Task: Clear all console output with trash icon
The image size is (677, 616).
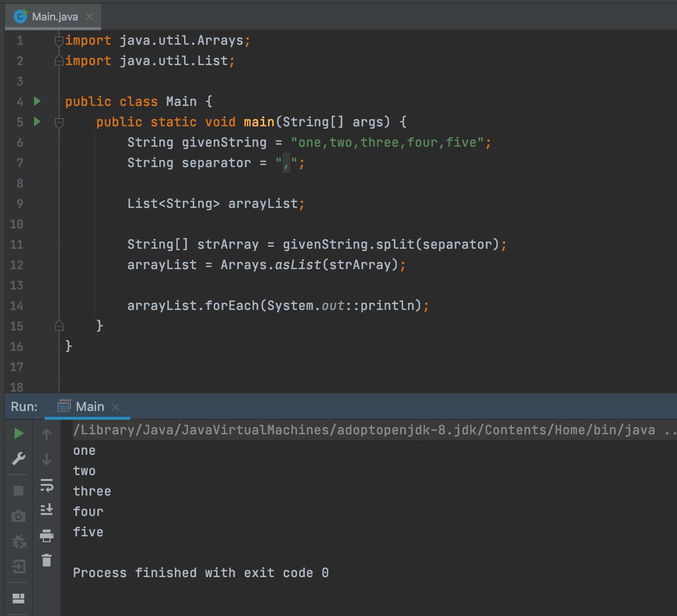Action: [47, 560]
